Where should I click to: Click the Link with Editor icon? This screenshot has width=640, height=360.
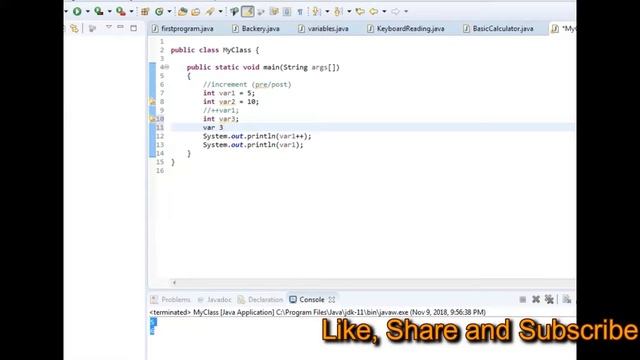pyautogui.click(x=74, y=28)
